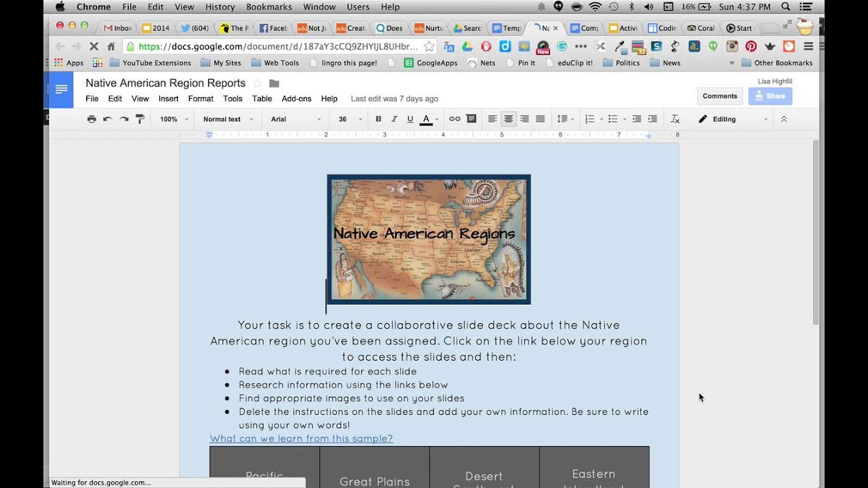Apply a bulleted list
Screen dimensions: 868x488
(x=613, y=119)
